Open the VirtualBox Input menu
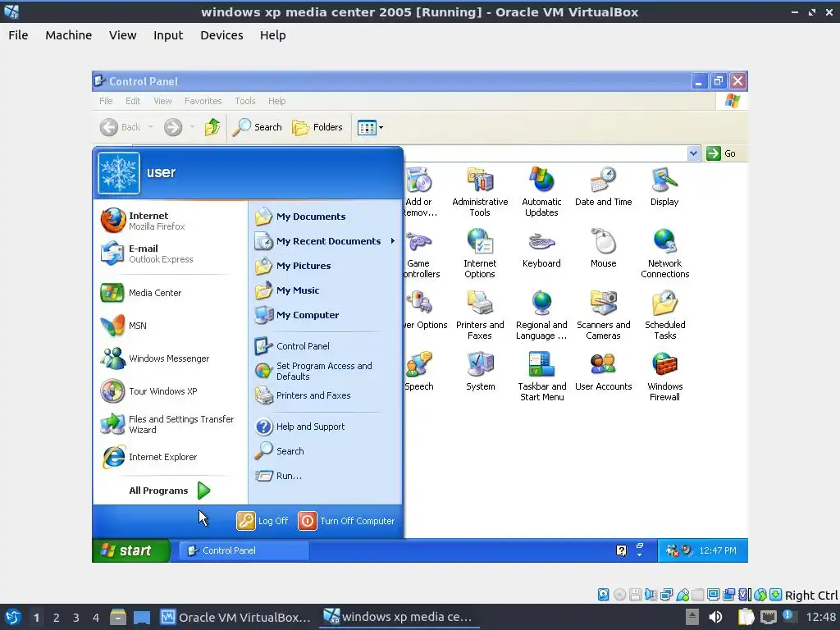Viewport: 840px width, 630px height. click(x=168, y=34)
